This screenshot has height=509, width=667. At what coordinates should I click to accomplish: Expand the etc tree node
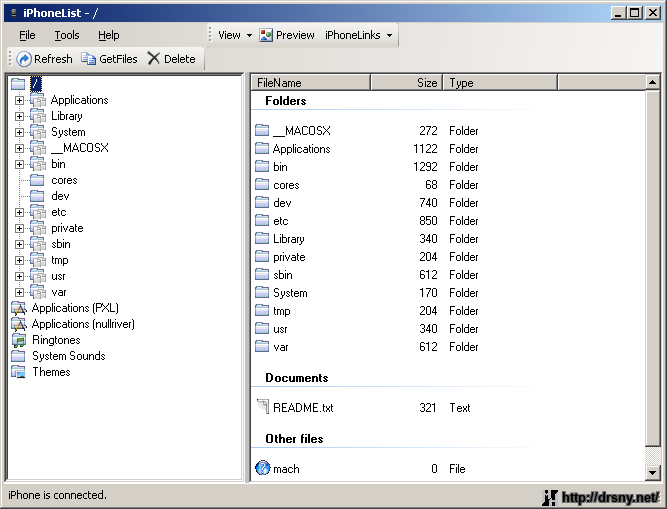coord(19,212)
